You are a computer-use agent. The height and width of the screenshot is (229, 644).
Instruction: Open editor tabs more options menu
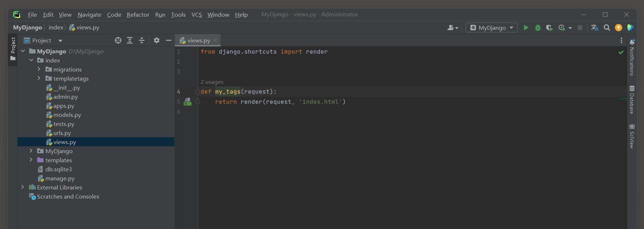[x=621, y=40]
